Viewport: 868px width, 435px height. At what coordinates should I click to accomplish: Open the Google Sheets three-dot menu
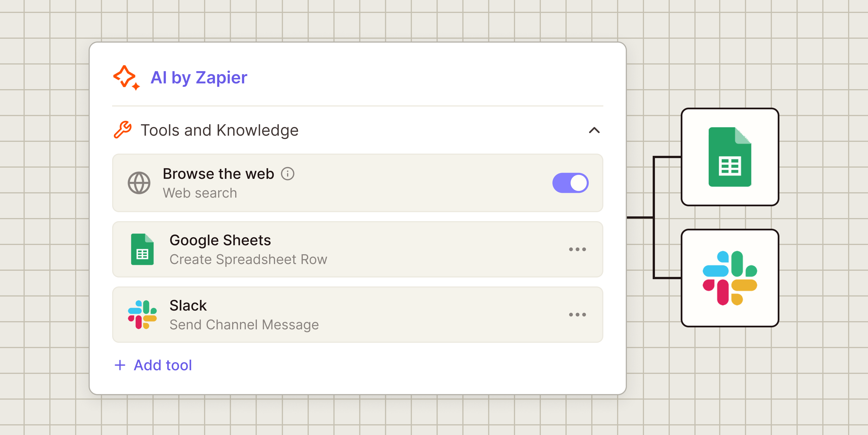[x=577, y=249]
